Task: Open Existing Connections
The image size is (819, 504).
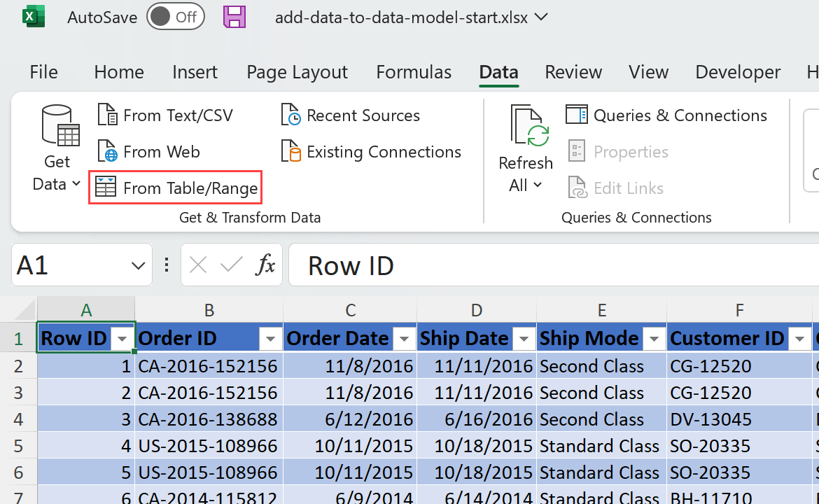Action: pos(371,152)
